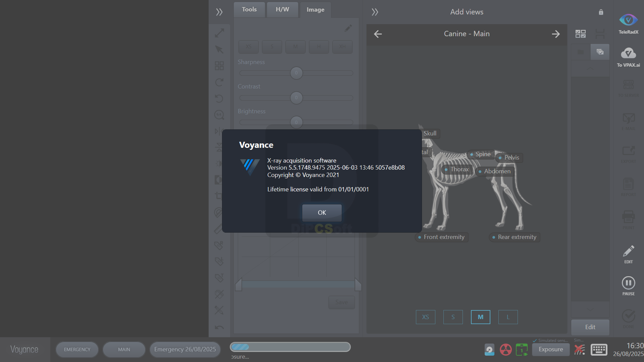This screenshot has height=362, width=644.
Task: Select the R marker tag tool
Action: (x=219, y=245)
